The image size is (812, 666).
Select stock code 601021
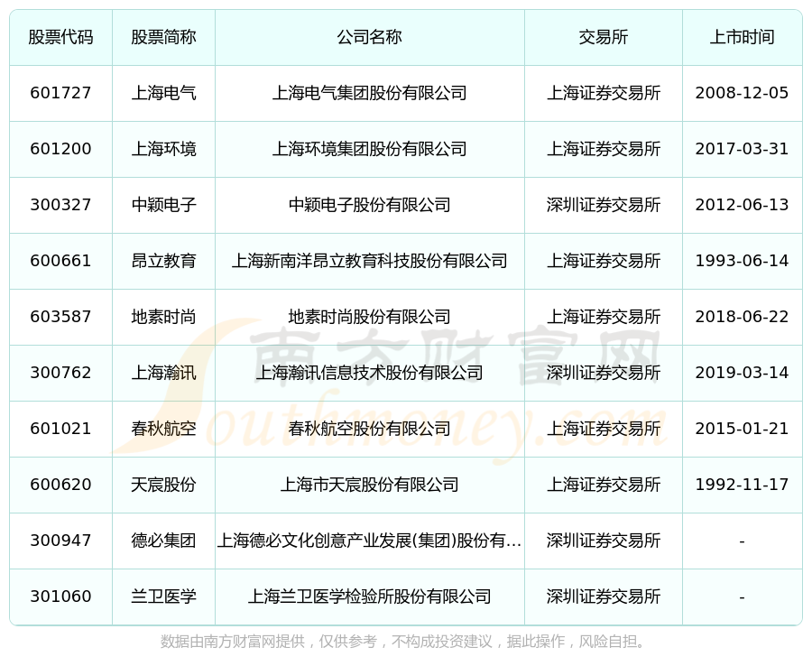click(60, 429)
